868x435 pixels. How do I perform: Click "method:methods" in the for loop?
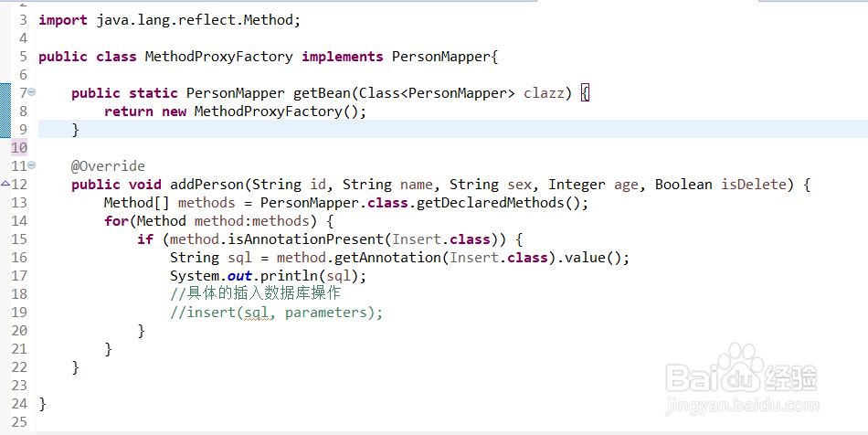tap(252, 221)
